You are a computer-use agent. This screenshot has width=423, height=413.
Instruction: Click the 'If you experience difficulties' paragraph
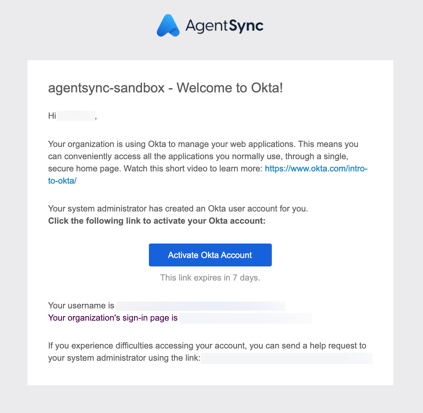click(207, 352)
